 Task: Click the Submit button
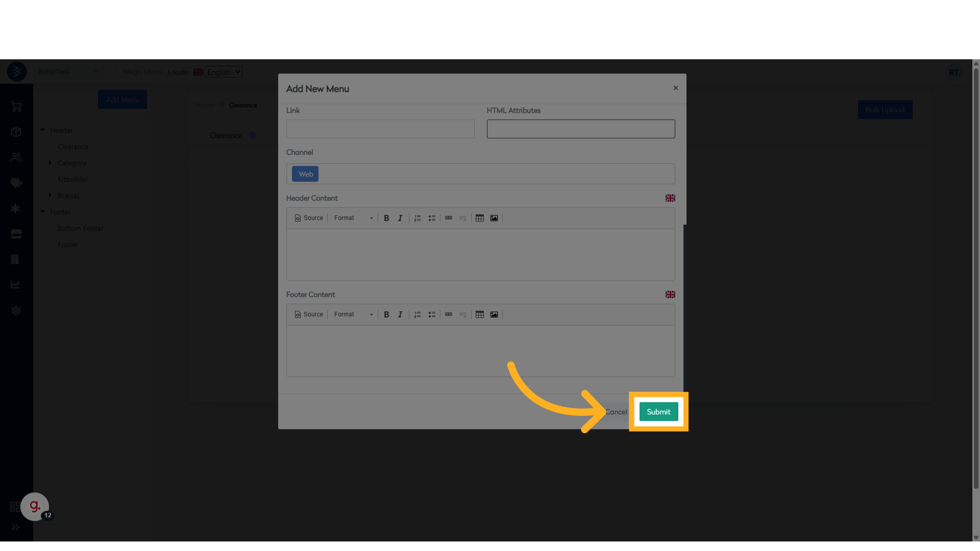point(658,412)
